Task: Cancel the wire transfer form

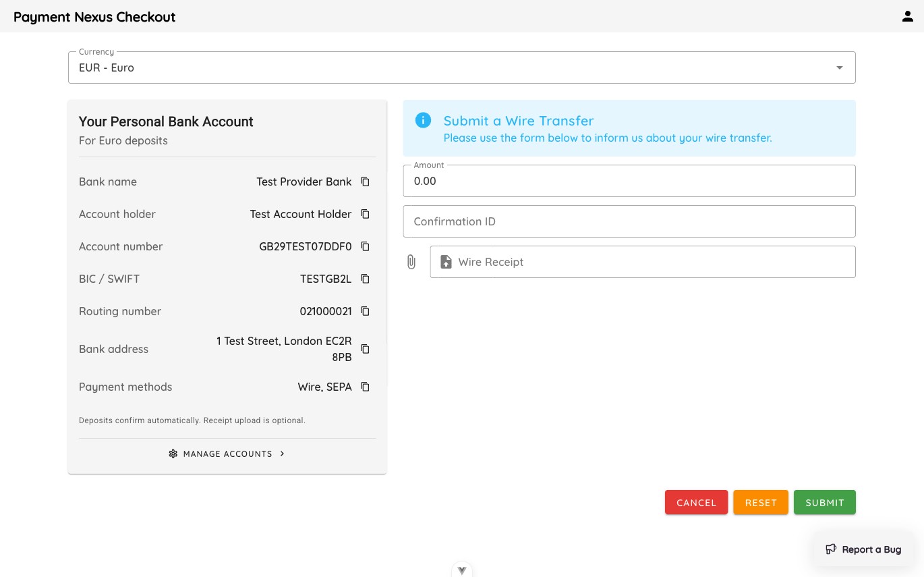Action: (696, 502)
